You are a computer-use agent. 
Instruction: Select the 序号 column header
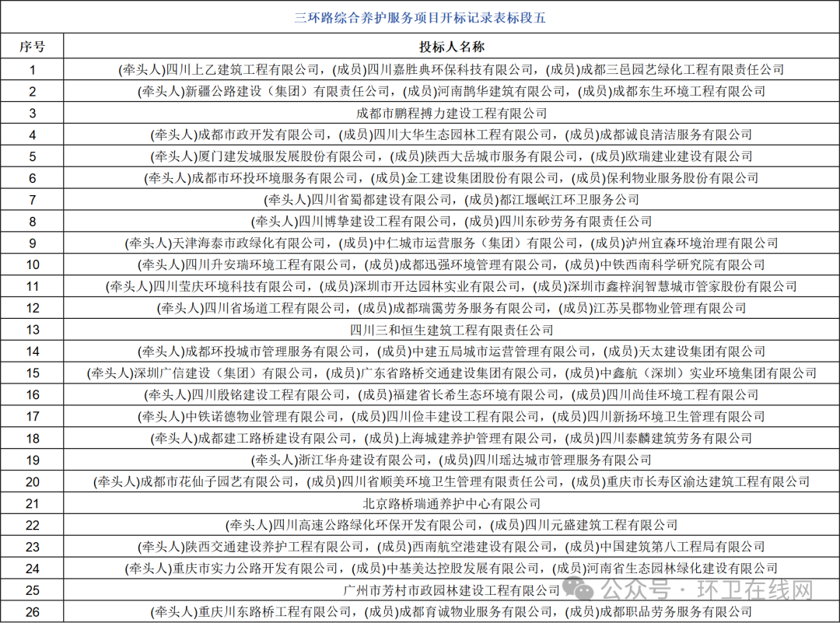[x=32, y=47]
